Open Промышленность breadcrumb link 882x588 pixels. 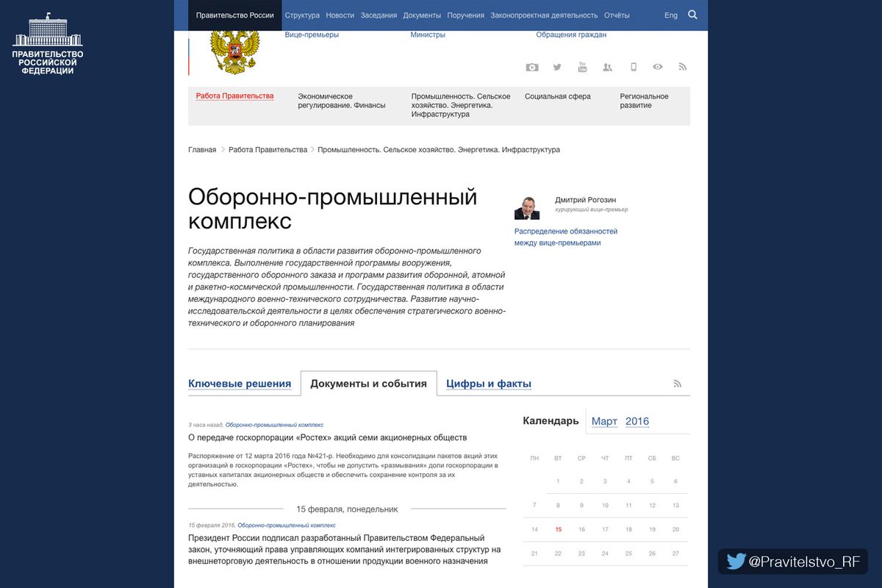click(x=439, y=149)
